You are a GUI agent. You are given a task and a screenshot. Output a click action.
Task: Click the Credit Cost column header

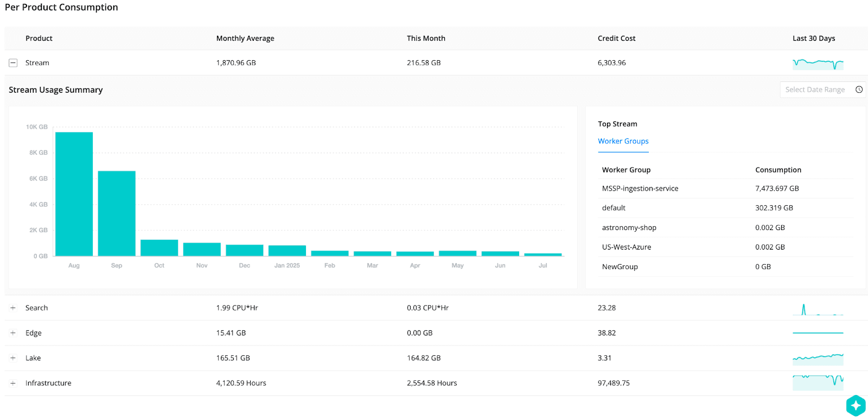point(616,39)
